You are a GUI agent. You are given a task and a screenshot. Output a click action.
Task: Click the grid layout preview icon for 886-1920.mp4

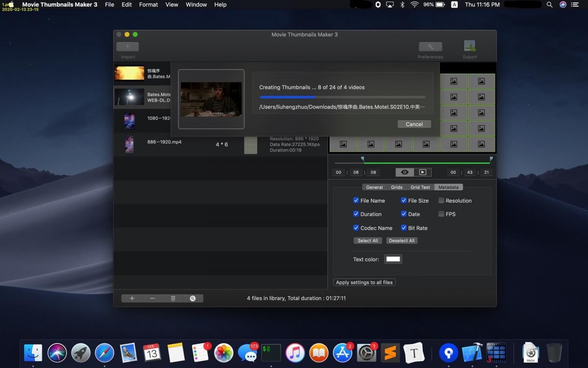(250, 145)
